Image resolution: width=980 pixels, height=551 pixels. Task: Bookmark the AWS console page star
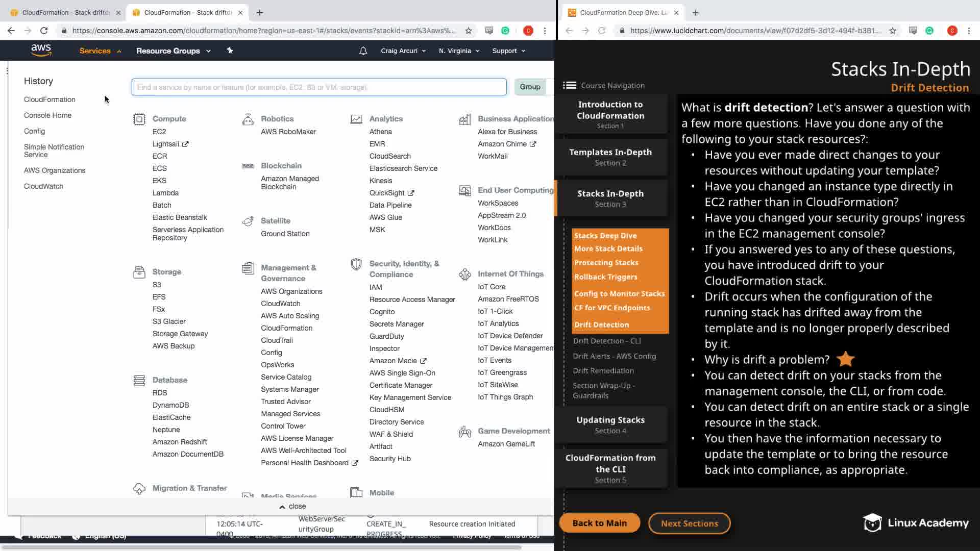469,31
